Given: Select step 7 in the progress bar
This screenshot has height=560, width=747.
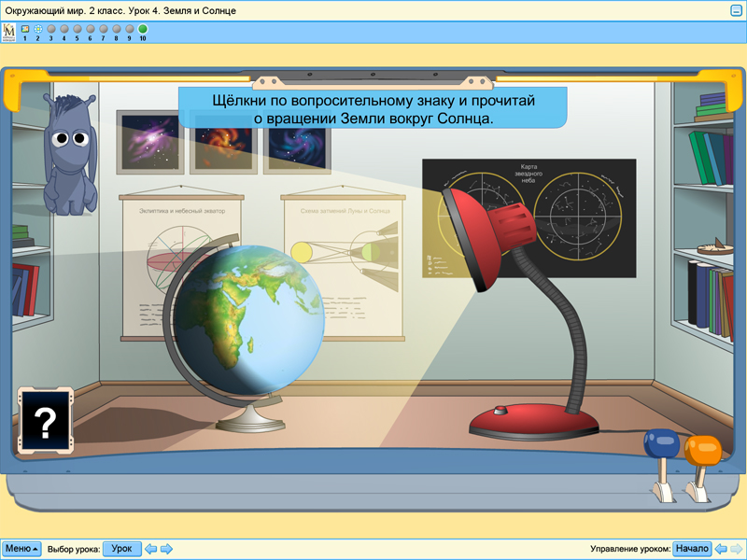Looking at the screenshot, I should point(103,29).
